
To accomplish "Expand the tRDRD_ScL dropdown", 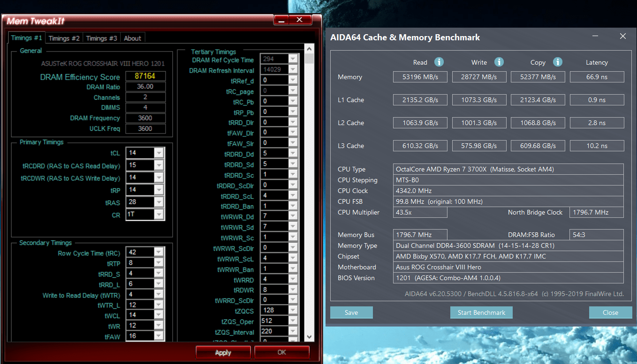I will tap(293, 195).
